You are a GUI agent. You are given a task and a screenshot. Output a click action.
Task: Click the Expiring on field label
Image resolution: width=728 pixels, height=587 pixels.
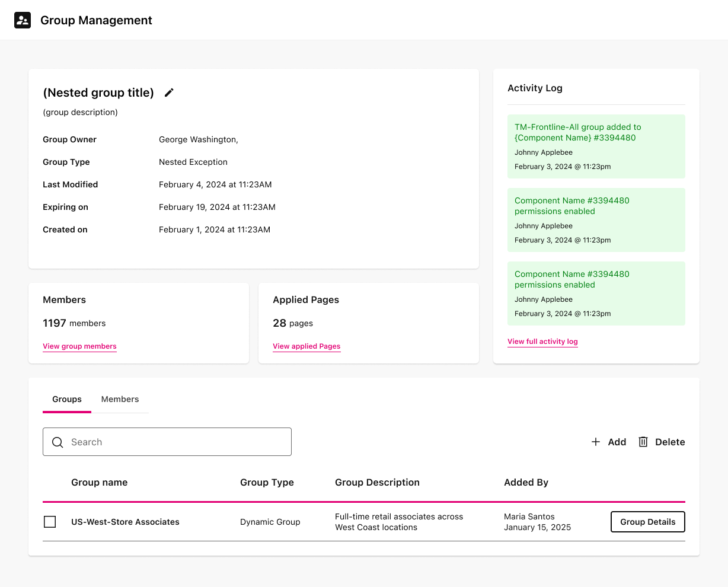coord(65,208)
